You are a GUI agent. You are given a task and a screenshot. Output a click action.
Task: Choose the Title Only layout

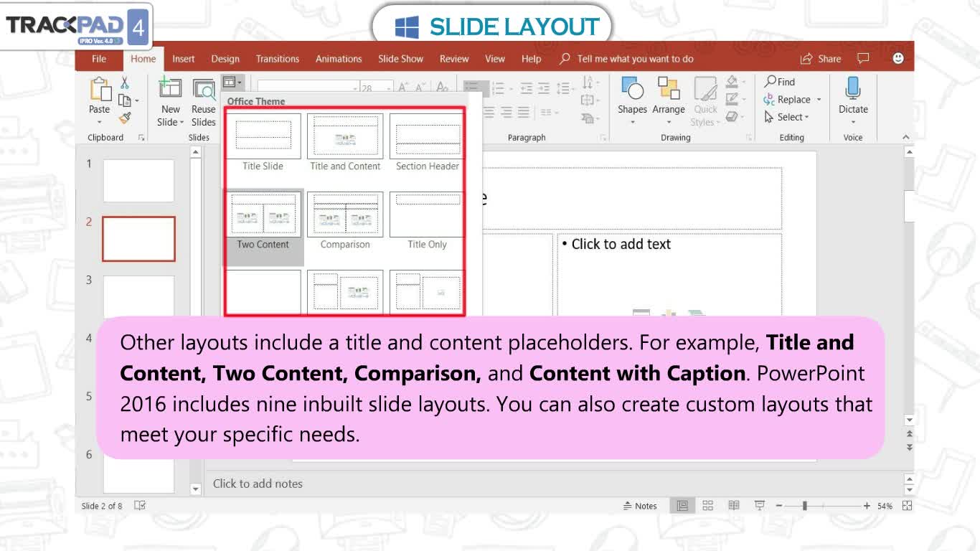(x=427, y=221)
